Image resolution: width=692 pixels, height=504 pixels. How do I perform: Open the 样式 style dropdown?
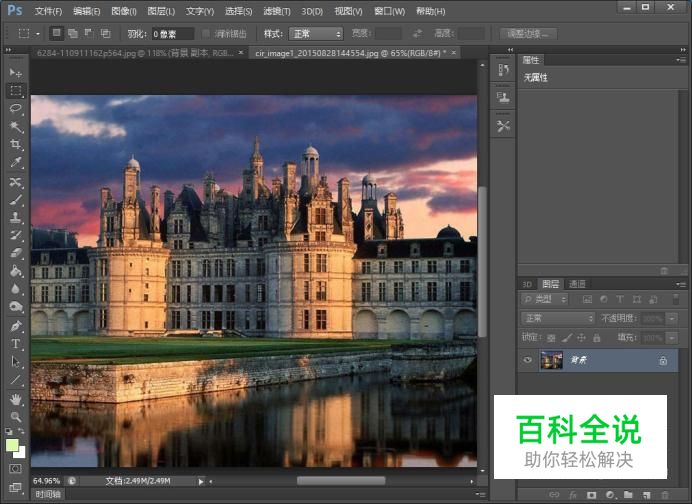(x=317, y=34)
